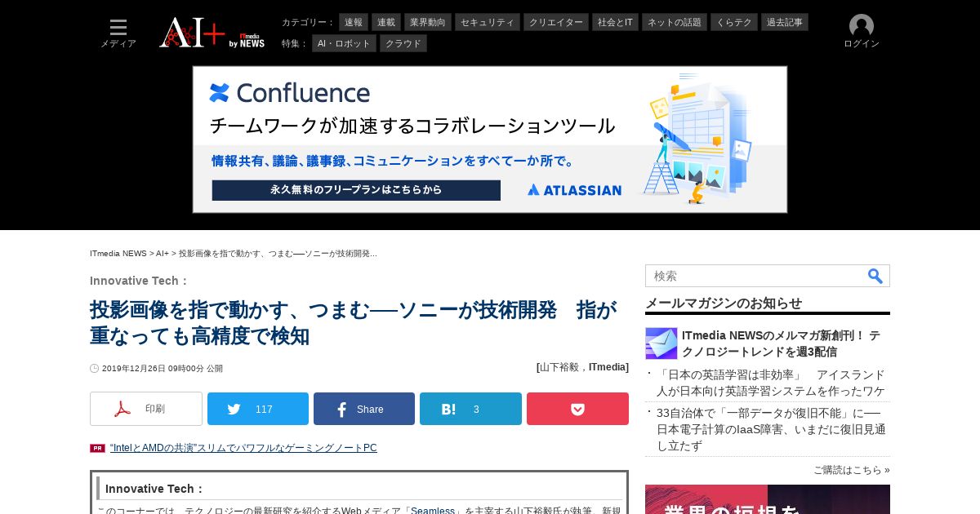
Task: Click 永久無料のフリープランはこちらから banner button
Action: pyautogui.click(x=356, y=190)
